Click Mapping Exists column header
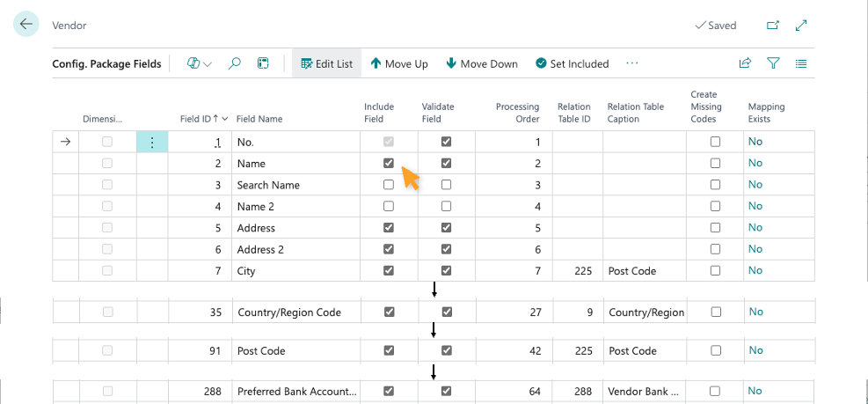Screen dimensions: 868x404 click(x=766, y=113)
